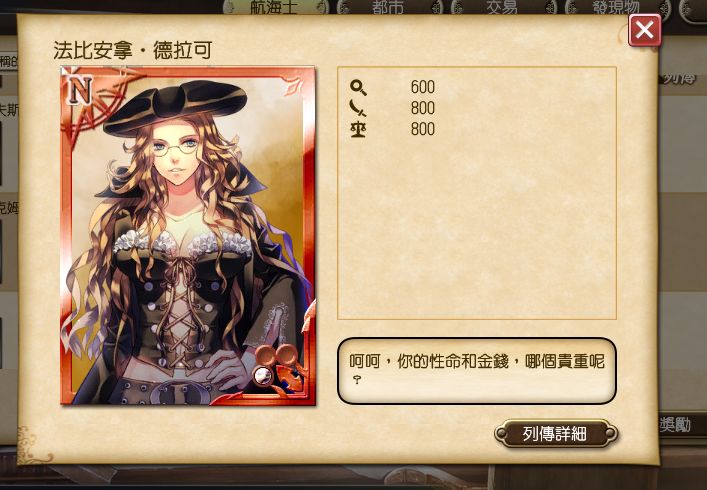Switch to the 發現物 tab
Image resolution: width=707 pixels, height=490 pixels.
(616, 7)
